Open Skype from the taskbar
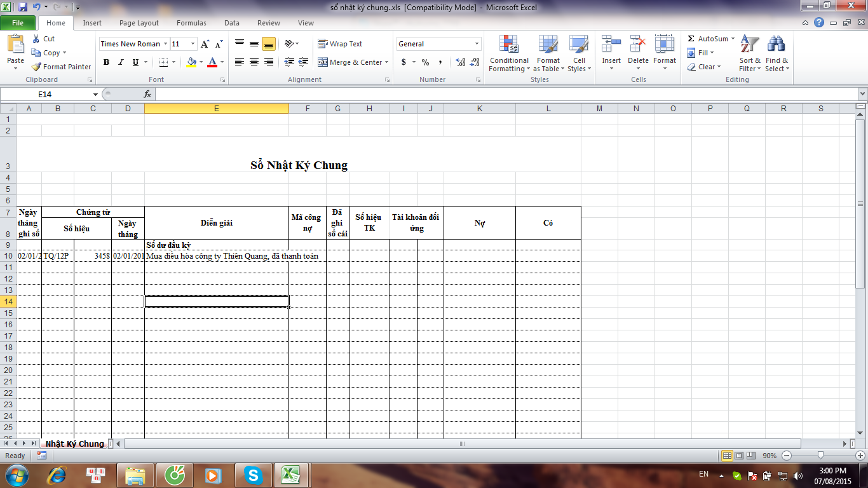 (x=254, y=475)
